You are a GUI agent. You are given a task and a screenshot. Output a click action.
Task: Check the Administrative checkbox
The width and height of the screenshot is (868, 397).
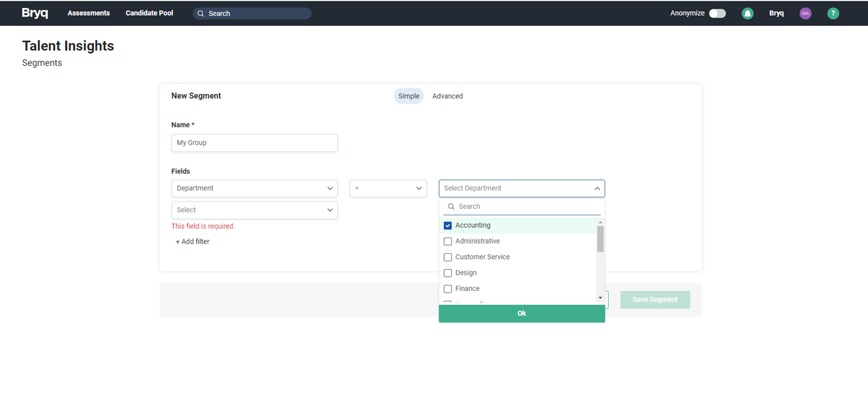[x=448, y=241]
